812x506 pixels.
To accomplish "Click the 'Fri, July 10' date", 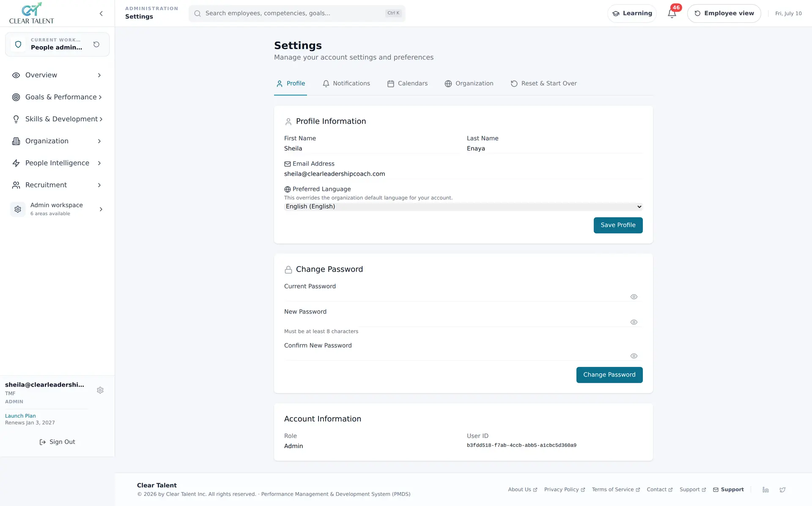I will [788, 14].
